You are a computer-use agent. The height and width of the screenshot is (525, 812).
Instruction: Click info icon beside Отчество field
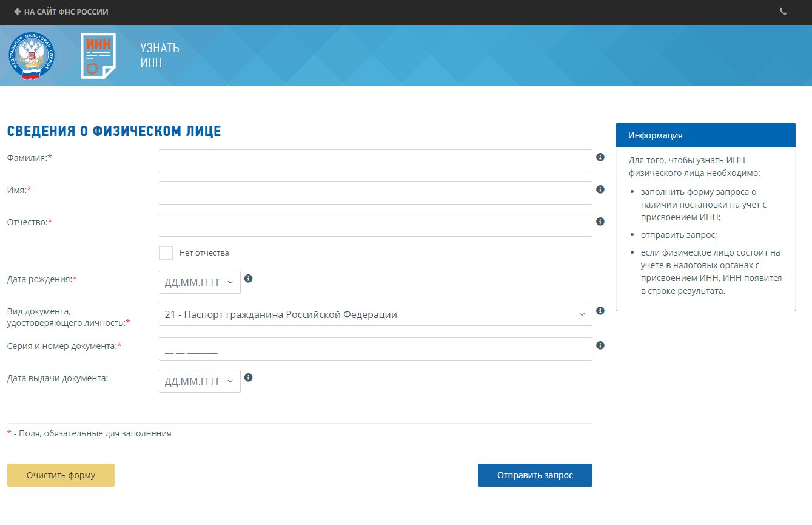pos(600,222)
